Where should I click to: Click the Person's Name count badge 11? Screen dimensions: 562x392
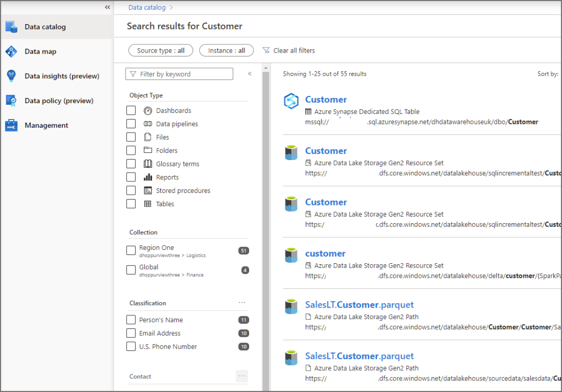tap(244, 320)
